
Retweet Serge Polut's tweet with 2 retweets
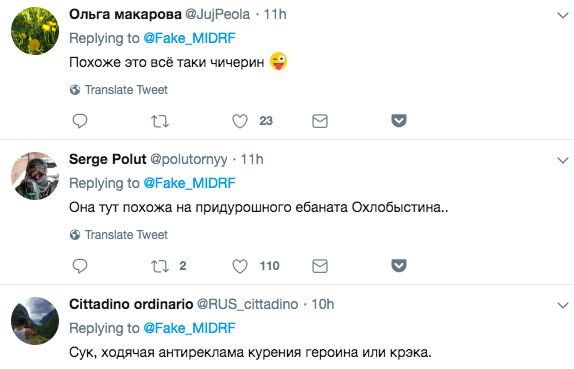click(x=160, y=266)
